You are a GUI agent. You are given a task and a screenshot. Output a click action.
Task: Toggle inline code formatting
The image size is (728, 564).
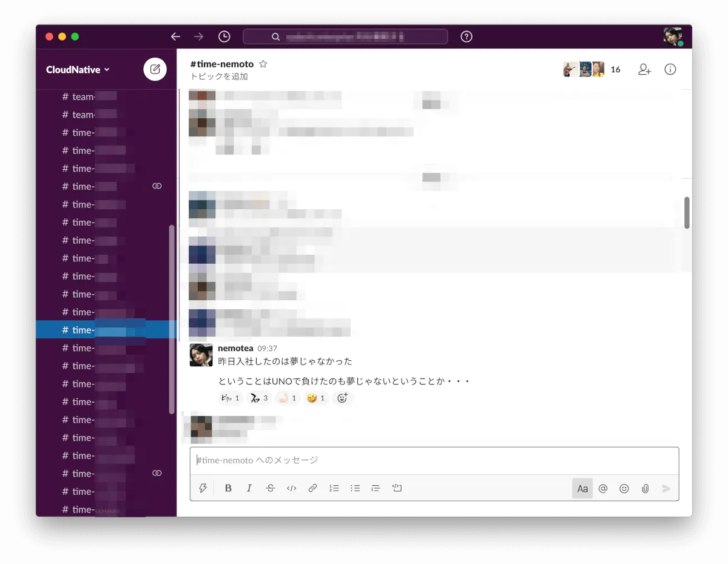tap(291, 488)
